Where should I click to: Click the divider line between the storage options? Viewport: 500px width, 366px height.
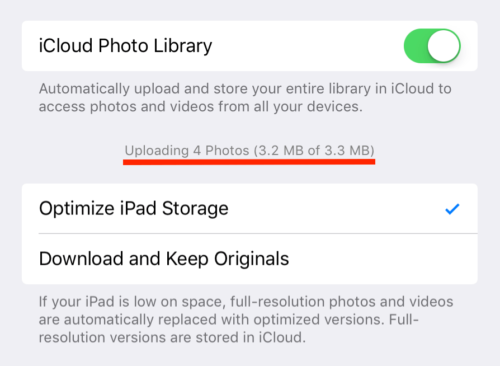tap(258, 234)
